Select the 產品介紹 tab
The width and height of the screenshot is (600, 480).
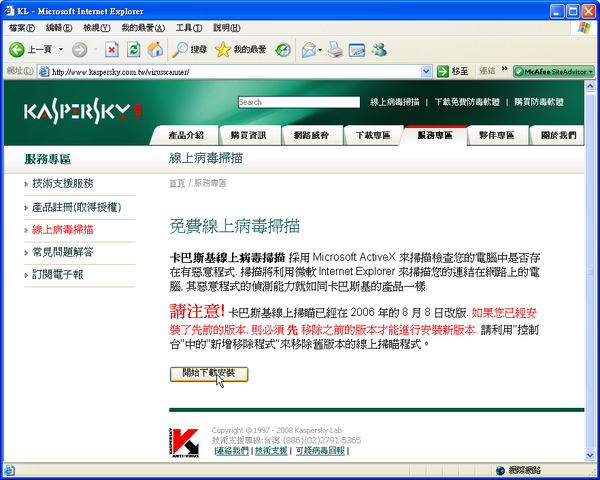pyautogui.click(x=186, y=135)
